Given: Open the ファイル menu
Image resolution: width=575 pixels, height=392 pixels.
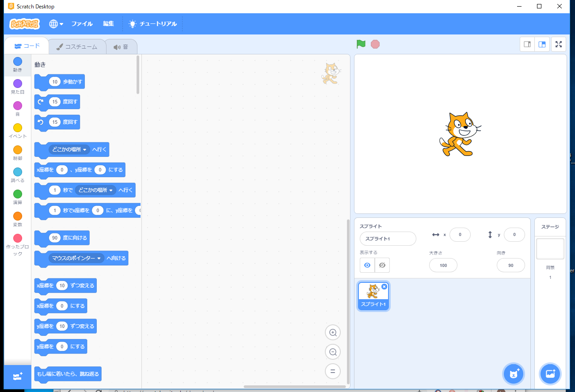Looking at the screenshot, I should point(82,24).
